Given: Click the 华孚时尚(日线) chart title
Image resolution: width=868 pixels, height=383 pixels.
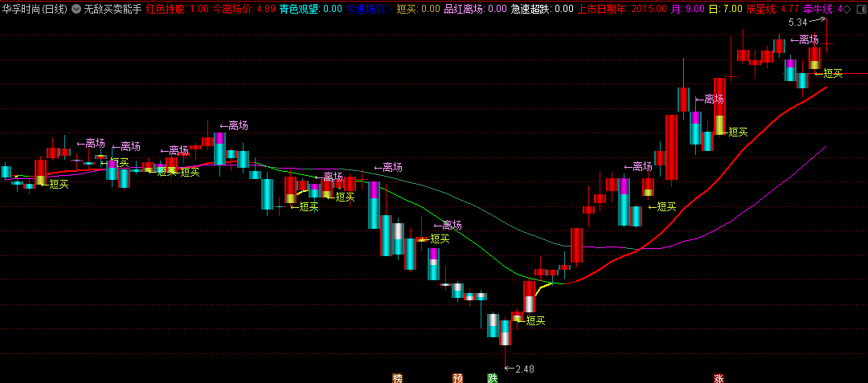Looking at the screenshot, I should click(35, 9).
